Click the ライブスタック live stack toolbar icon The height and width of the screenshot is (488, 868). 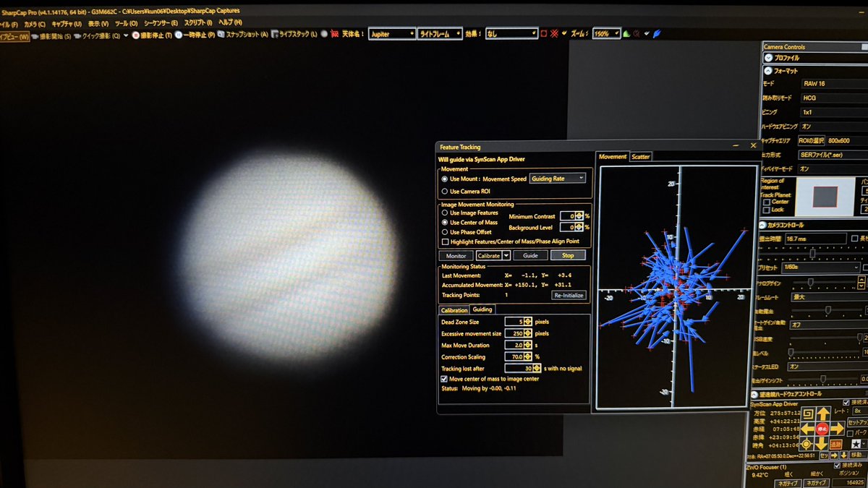(x=275, y=35)
